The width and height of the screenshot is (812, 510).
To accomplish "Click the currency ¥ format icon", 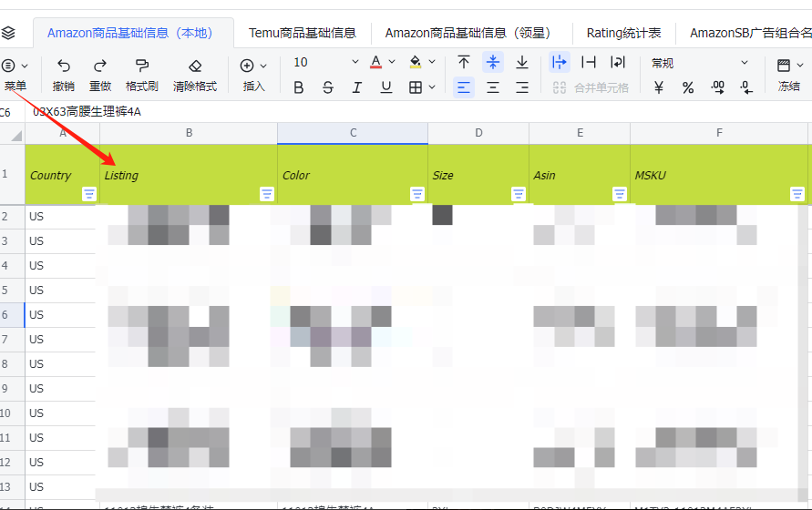I will tap(659, 87).
